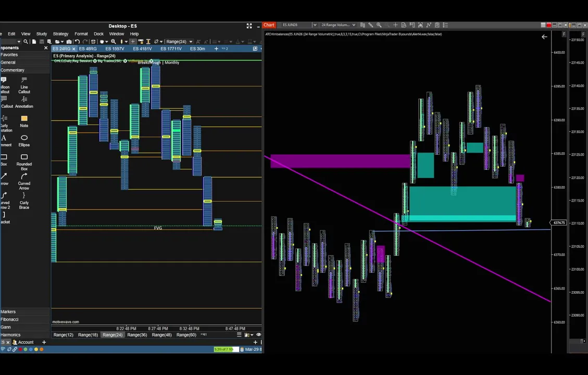This screenshot has width=588, height=375.
Task: Select the Curved Arrow component
Action: click(24, 181)
